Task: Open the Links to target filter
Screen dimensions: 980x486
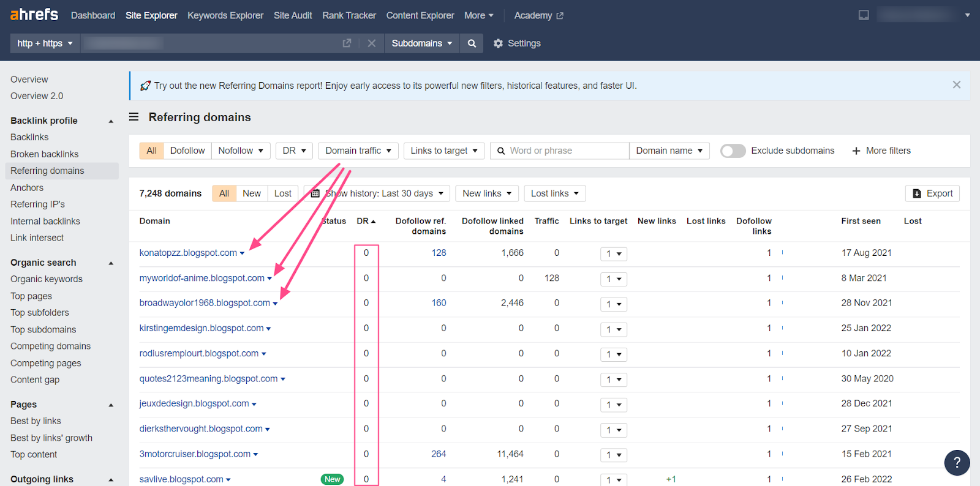Action: tap(444, 151)
